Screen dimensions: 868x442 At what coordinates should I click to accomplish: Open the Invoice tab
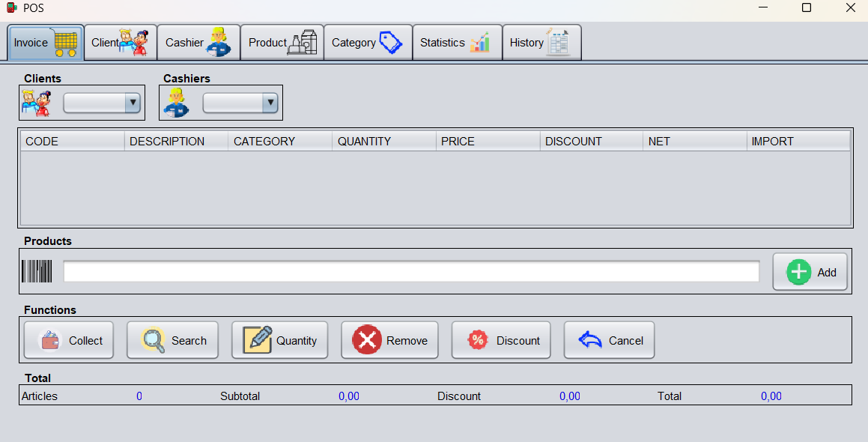(46, 43)
